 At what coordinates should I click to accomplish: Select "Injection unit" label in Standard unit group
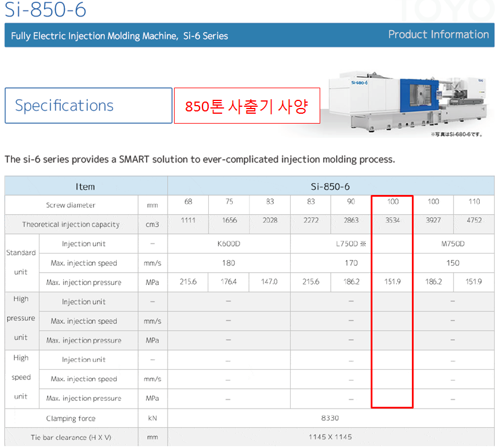coord(84,244)
